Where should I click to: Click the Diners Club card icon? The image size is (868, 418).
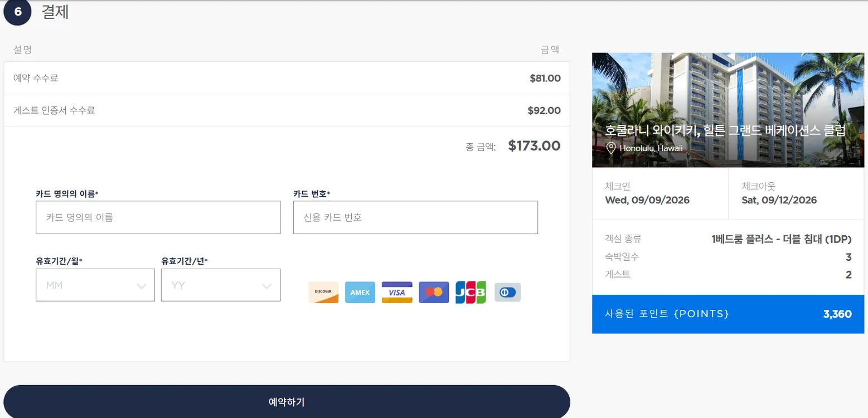pos(507,293)
